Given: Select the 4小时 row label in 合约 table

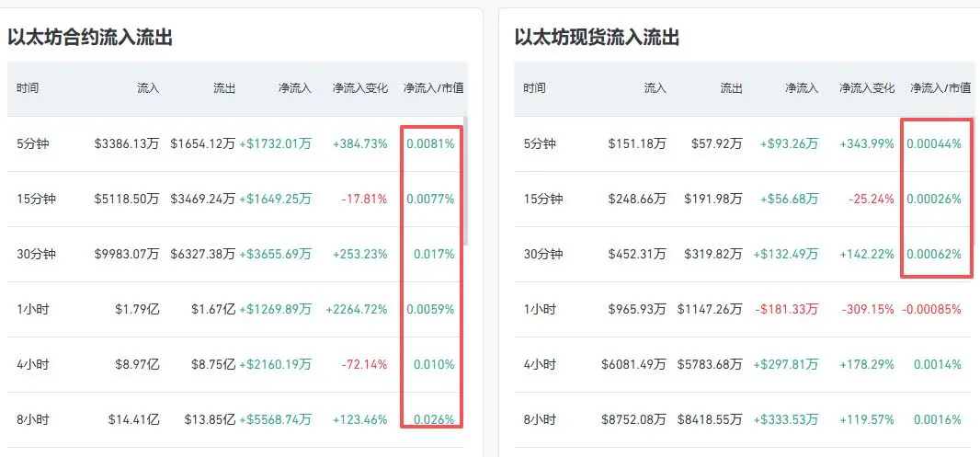Looking at the screenshot, I should pyautogui.click(x=32, y=364).
